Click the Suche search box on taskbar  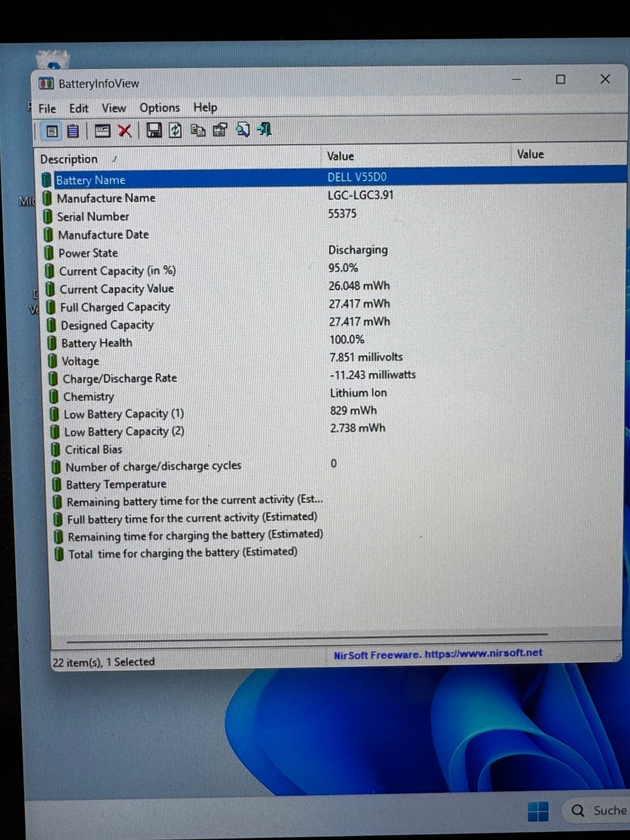click(x=597, y=811)
